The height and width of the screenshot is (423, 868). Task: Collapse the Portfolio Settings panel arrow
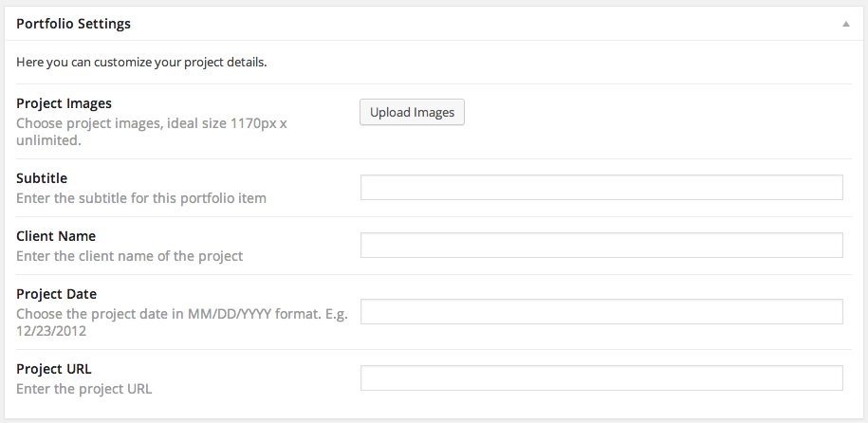tap(846, 24)
